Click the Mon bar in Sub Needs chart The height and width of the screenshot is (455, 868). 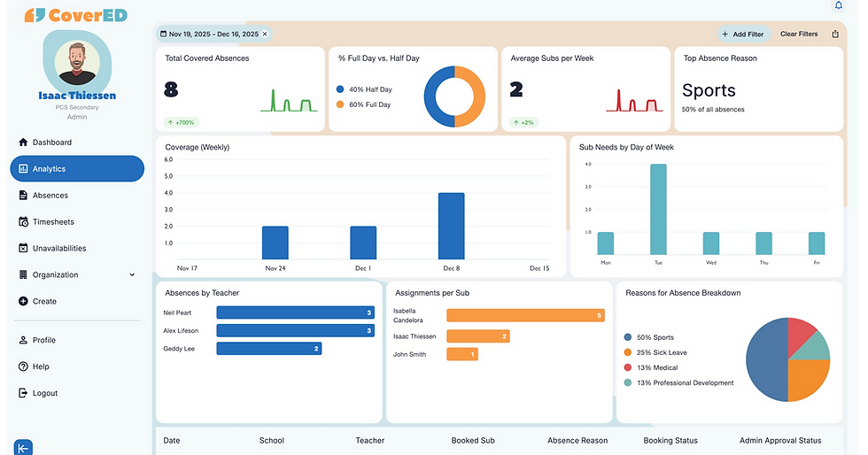click(606, 243)
